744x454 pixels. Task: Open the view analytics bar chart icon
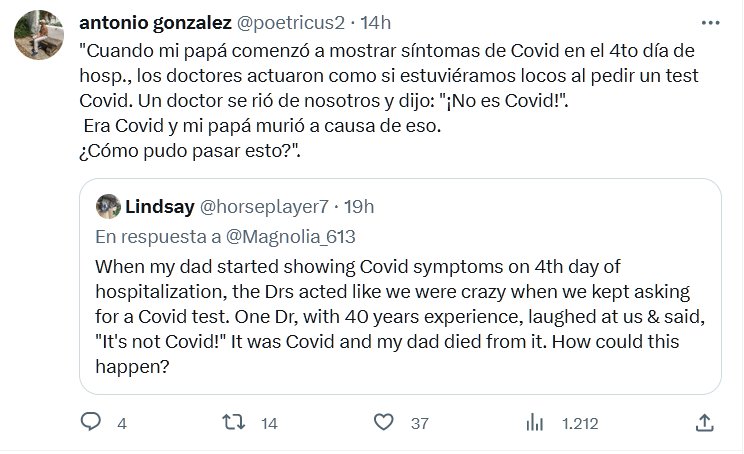[x=534, y=424]
